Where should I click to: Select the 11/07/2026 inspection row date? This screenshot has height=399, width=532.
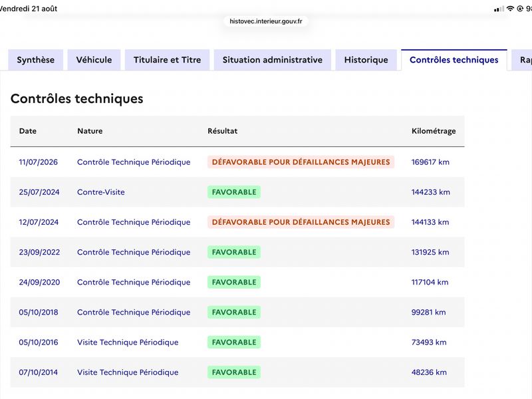39,162
